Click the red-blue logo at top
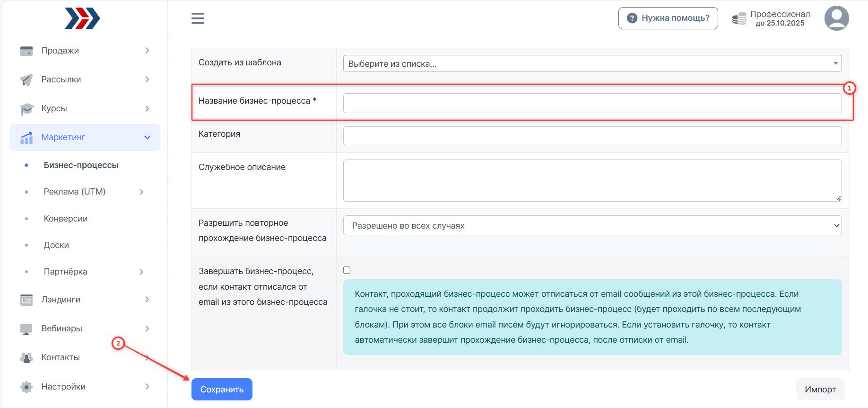This screenshot has height=408, width=868. [x=82, y=18]
